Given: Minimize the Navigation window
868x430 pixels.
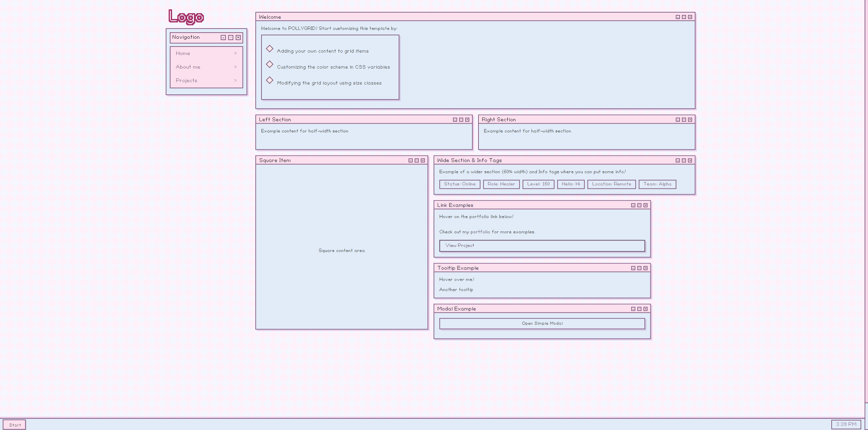Looking at the screenshot, I should tap(223, 37).
